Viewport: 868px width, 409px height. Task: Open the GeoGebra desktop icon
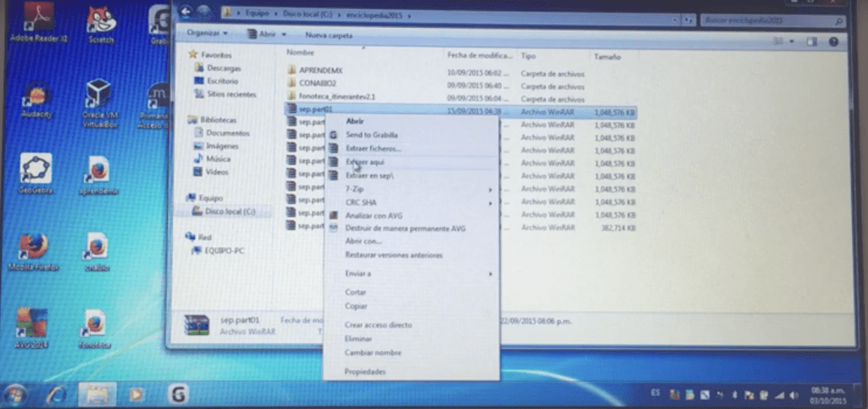point(36,173)
